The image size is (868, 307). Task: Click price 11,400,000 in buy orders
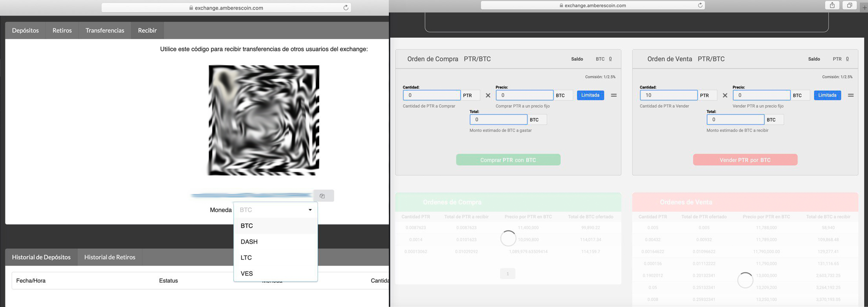tap(528, 228)
